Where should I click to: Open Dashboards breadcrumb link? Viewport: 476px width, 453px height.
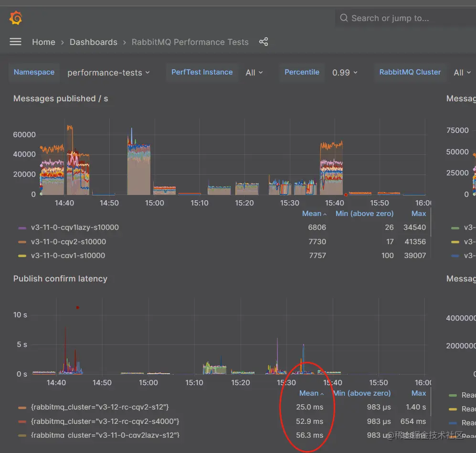[94, 42]
